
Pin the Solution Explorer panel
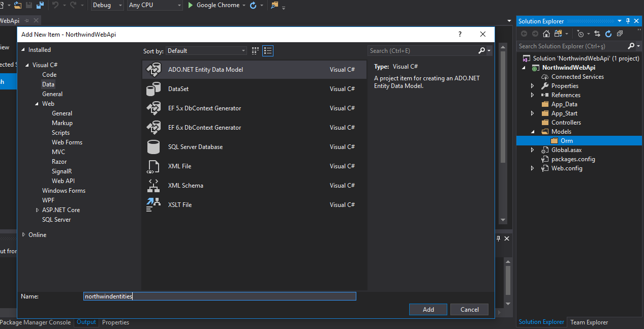(x=628, y=21)
